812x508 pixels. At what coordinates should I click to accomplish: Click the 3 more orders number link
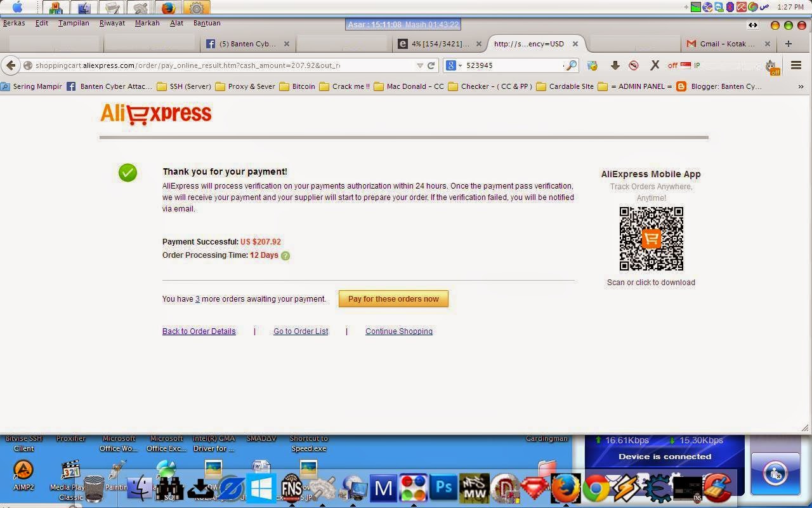(x=197, y=299)
